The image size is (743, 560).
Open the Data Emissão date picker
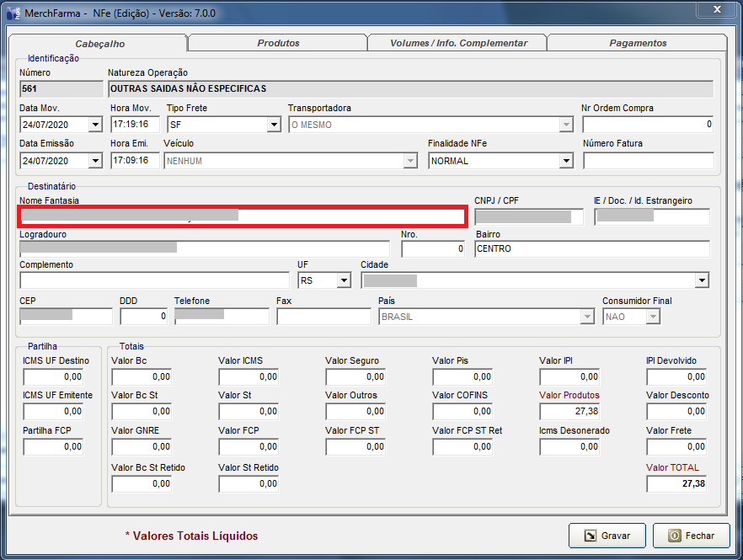[95, 161]
